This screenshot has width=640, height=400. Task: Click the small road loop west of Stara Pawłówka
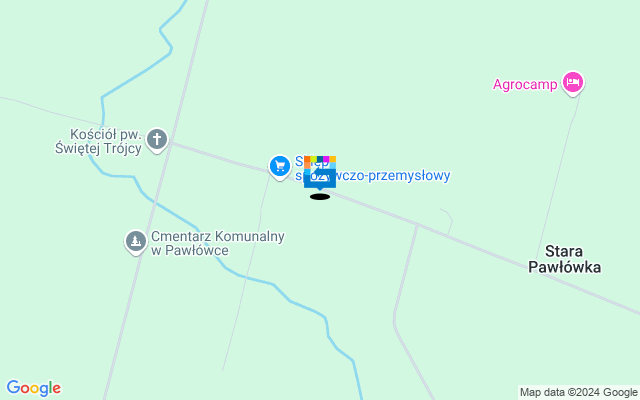click(x=447, y=222)
